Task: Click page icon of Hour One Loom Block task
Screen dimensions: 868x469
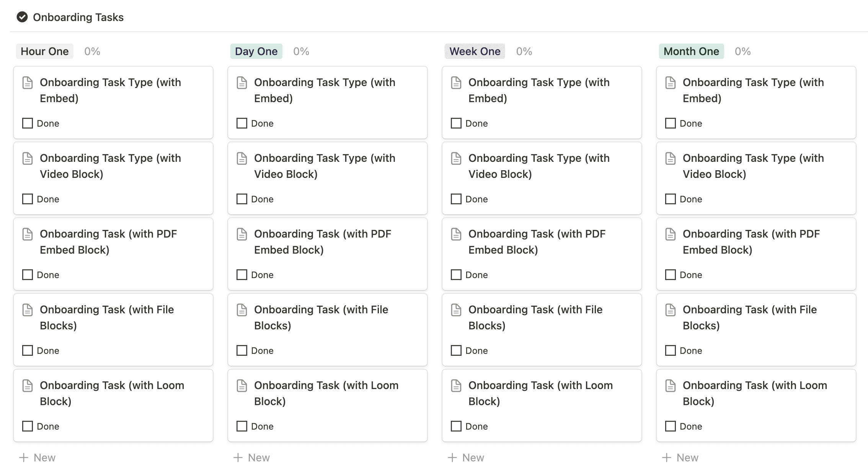Action: click(x=28, y=386)
